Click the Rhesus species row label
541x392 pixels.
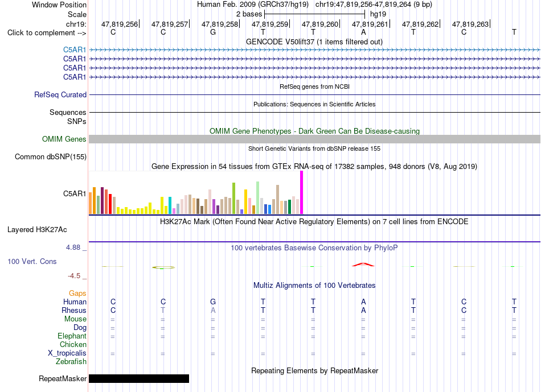pos(74,311)
